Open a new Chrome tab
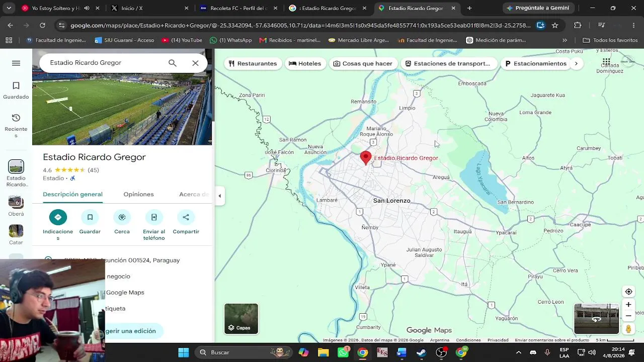 (469, 8)
